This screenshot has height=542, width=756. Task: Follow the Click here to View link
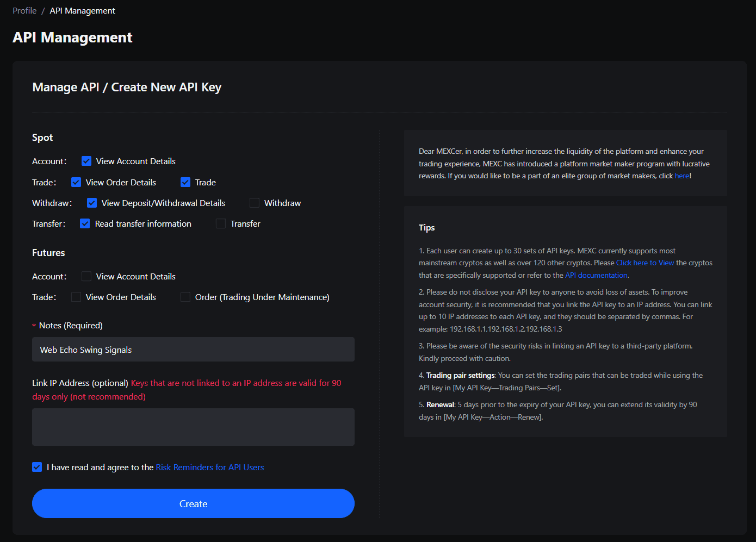coord(645,262)
